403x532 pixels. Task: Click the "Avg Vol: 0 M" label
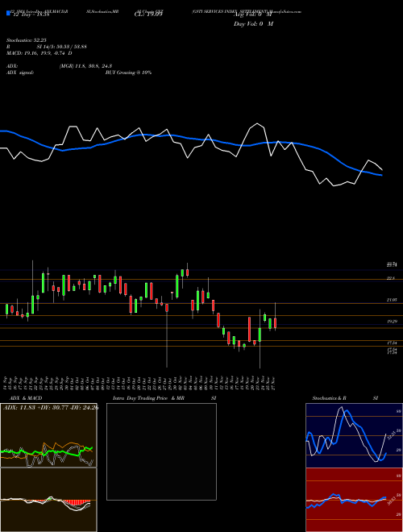tap(253, 15)
